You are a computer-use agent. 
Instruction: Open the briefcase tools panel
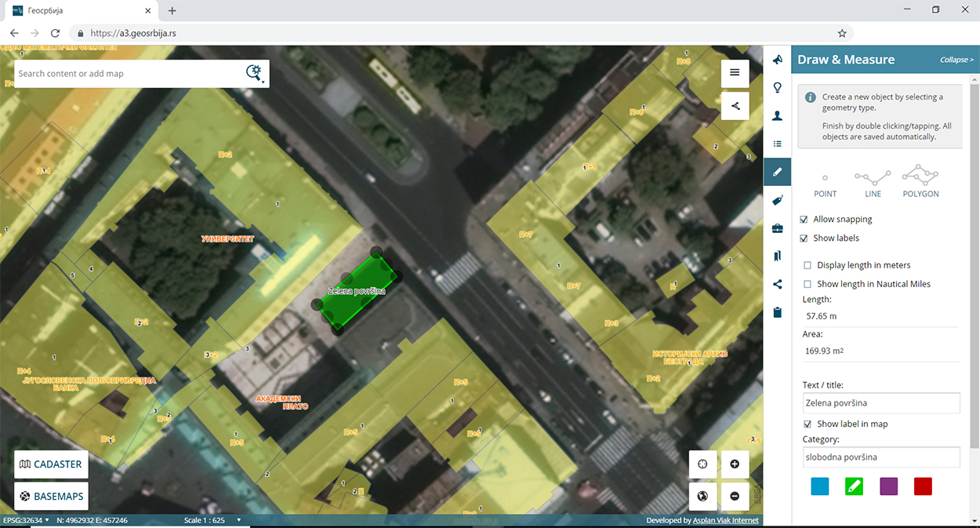click(x=777, y=228)
